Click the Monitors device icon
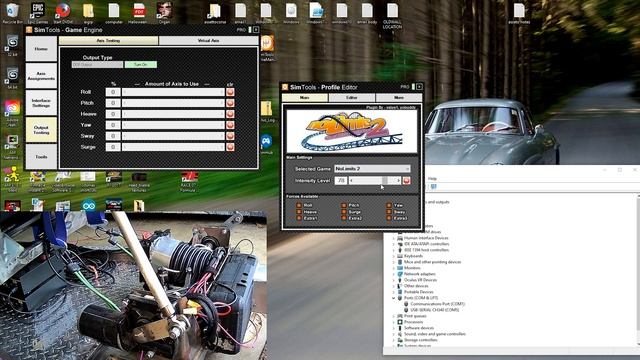This screenshot has width=640, height=360. (x=400, y=268)
